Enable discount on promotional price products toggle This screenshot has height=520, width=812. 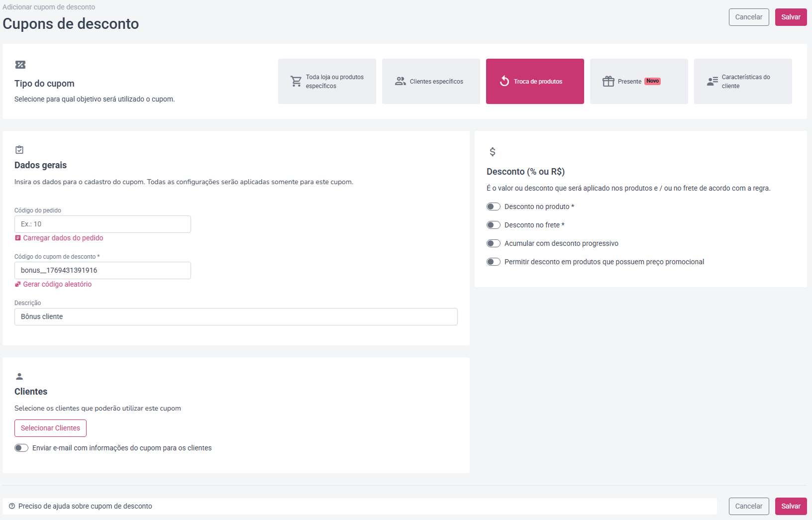pyautogui.click(x=494, y=262)
